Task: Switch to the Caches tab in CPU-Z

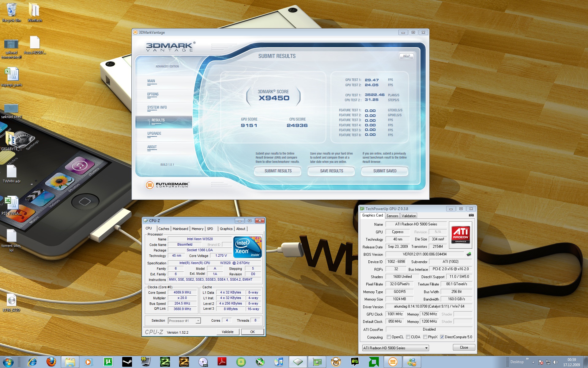Action: click(164, 229)
